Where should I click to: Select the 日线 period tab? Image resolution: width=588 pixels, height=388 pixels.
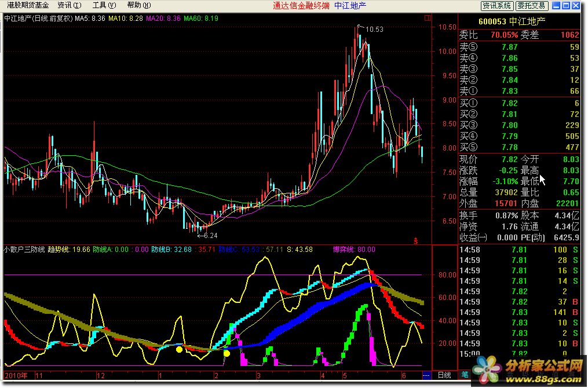coord(444,375)
